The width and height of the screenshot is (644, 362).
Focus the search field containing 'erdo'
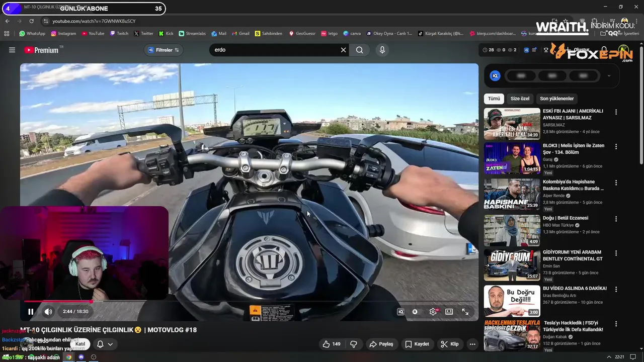275,50
